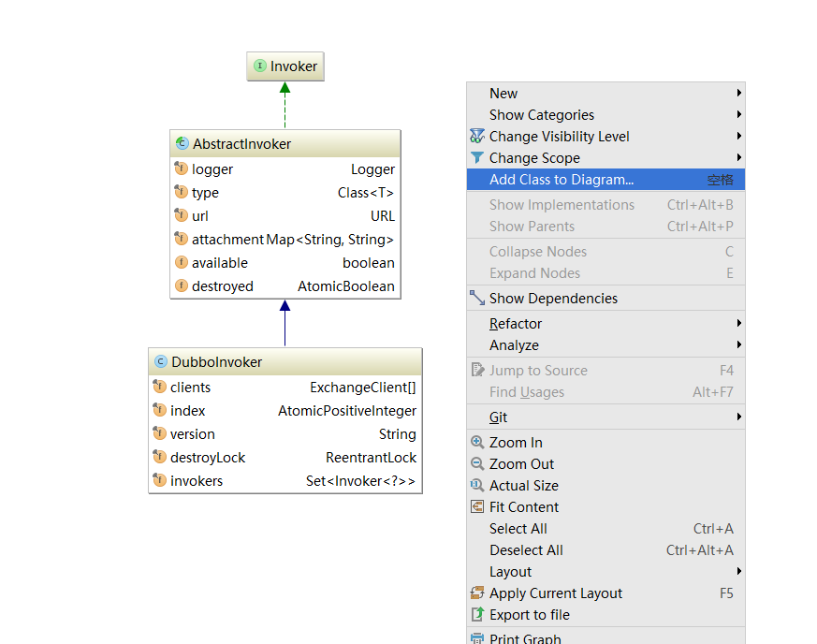Expand the New submenu arrow
817x644 pixels.
click(738, 93)
